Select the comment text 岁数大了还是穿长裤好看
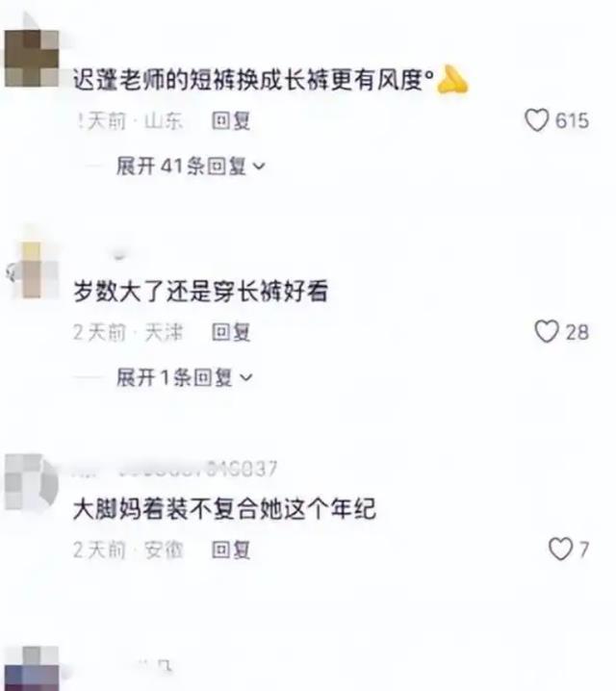Viewport: 616px width, 691px height. 200,292
